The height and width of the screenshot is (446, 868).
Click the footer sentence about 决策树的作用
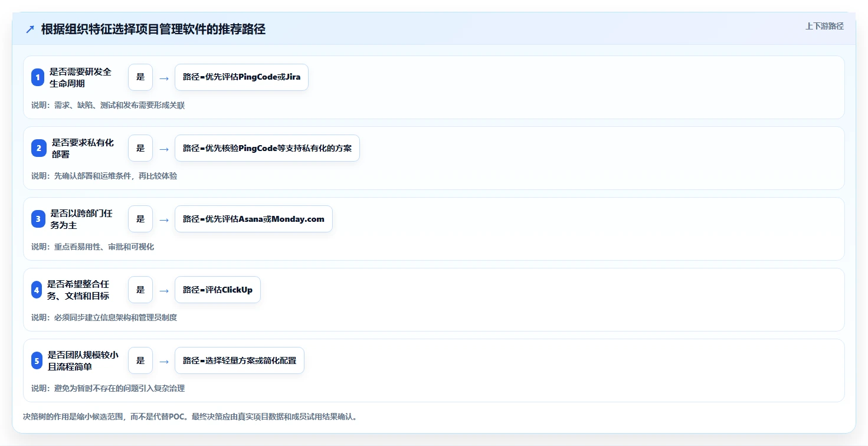190,417
